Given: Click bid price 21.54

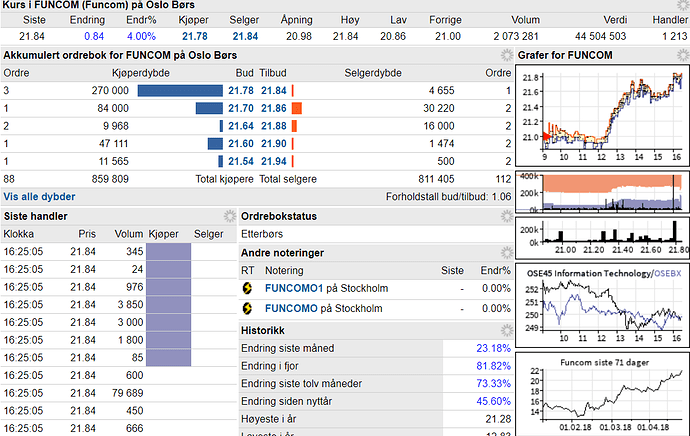Looking at the screenshot, I should click(x=241, y=161).
